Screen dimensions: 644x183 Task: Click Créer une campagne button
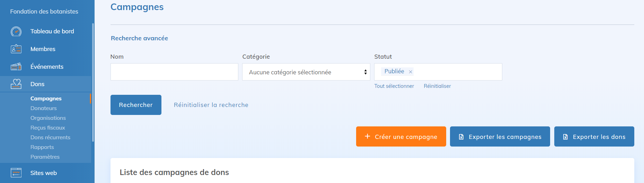coord(401,136)
